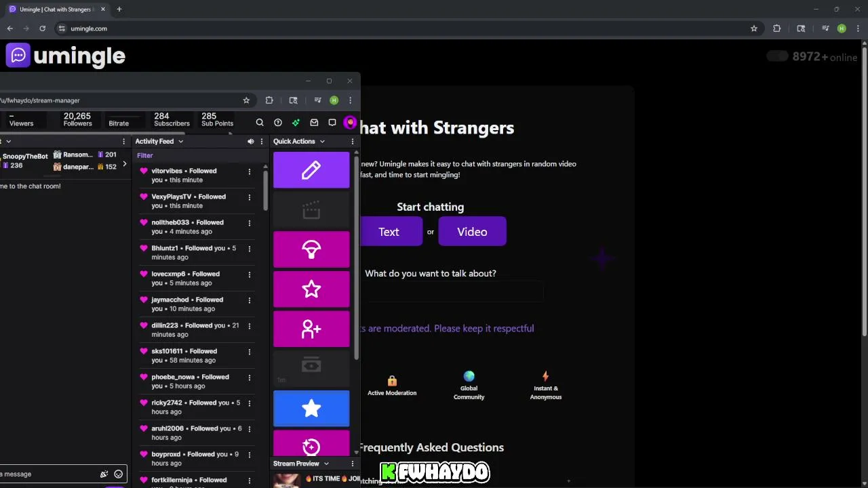This screenshot has height=488, width=868.
Task: Open a new browser tab
Action: tap(119, 9)
